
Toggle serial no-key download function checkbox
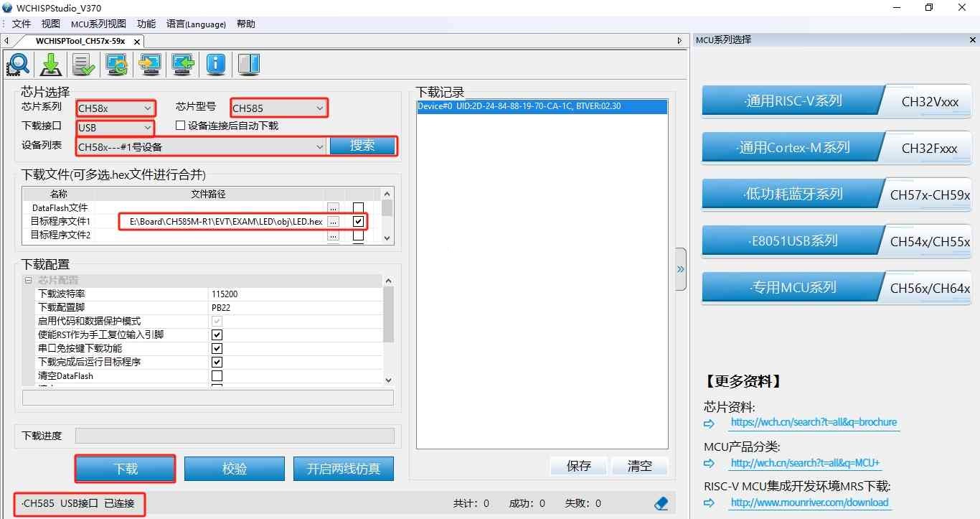tap(217, 348)
